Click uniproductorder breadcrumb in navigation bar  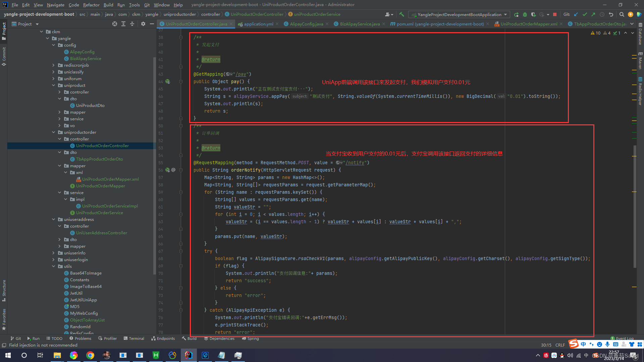point(179,14)
